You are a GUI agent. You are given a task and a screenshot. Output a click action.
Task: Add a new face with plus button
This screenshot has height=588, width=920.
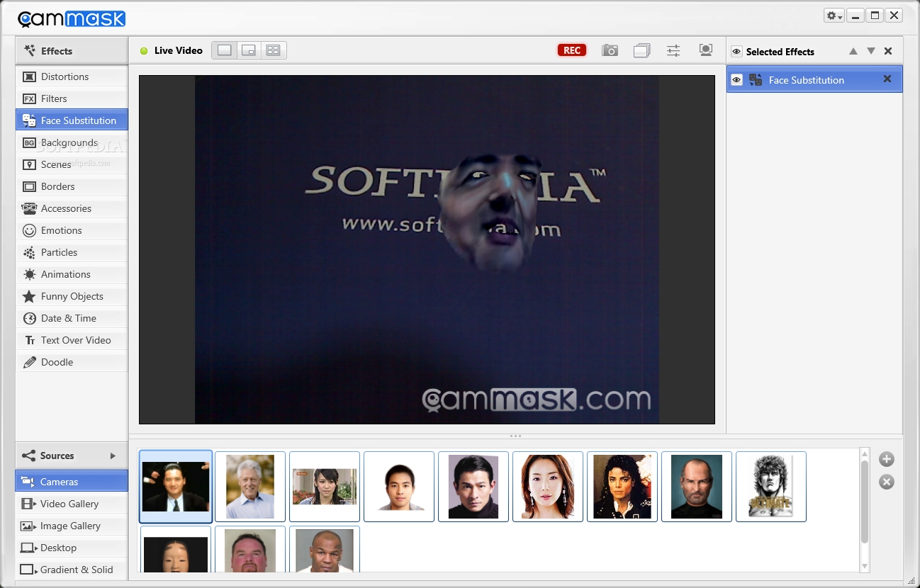[887, 459]
